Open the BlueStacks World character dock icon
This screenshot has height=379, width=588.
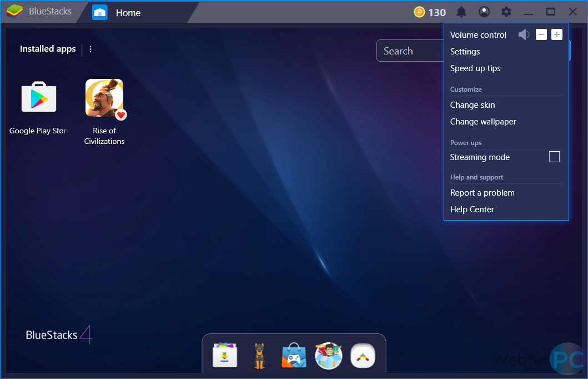coord(329,355)
